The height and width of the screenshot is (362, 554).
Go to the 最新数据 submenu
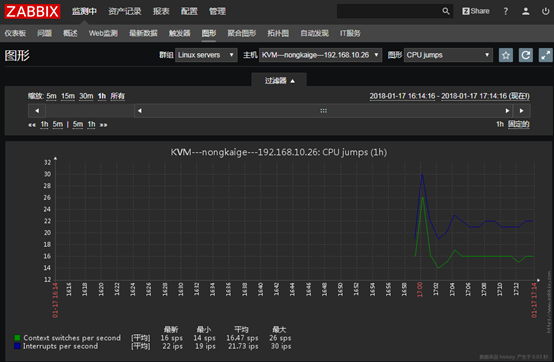pyautogui.click(x=143, y=33)
